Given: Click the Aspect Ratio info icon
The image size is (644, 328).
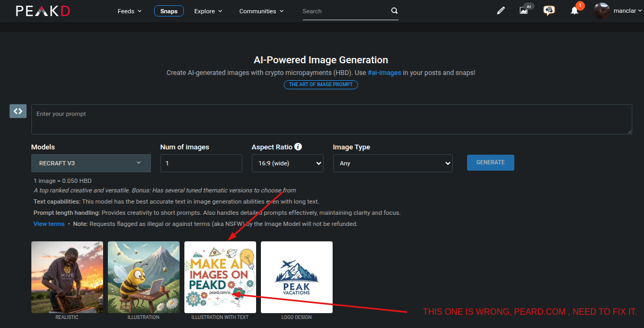Looking at the screenshot, I should [x=298, y=147].
